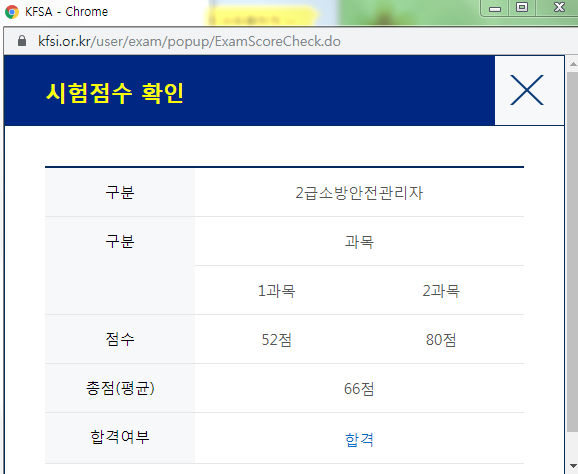Click the 합격여부 row label
The height and width of the screenshot is (474, 578).
pos(120,437)
